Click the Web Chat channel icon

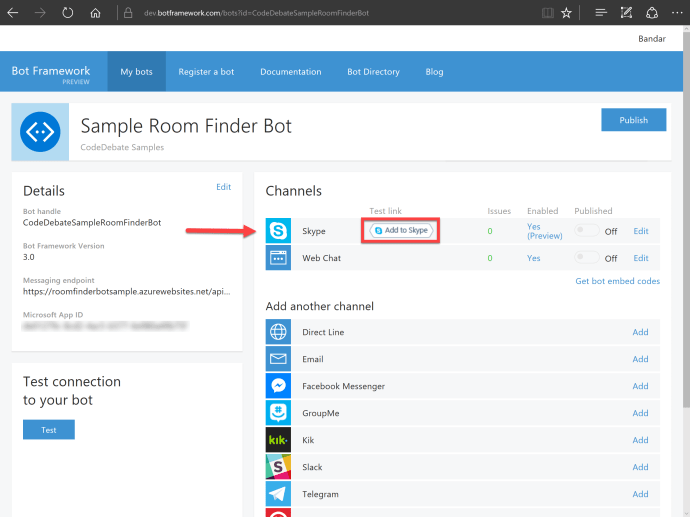click(x=278, y=258)
